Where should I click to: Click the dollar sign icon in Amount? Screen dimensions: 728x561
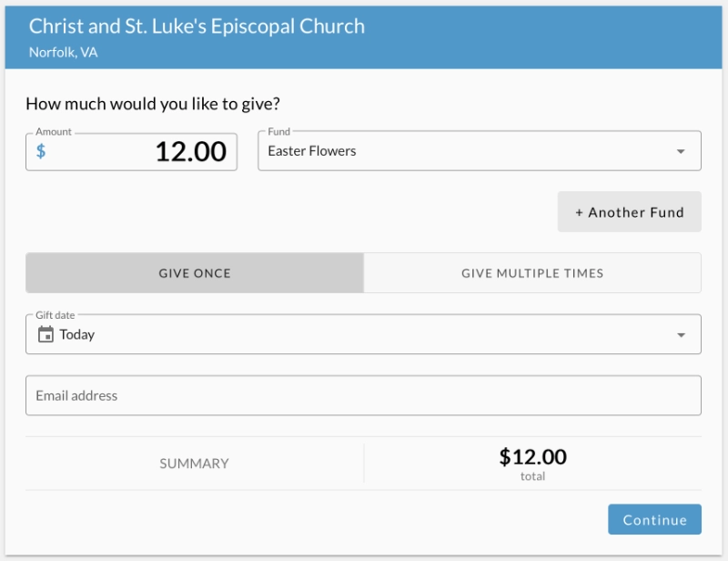tap(41, 151)
